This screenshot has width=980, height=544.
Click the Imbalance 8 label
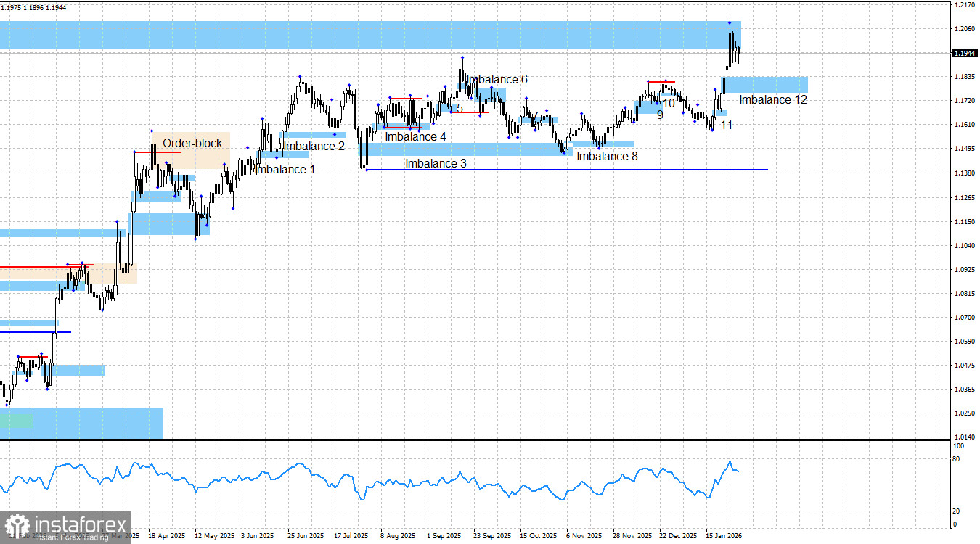coord(607,157)
